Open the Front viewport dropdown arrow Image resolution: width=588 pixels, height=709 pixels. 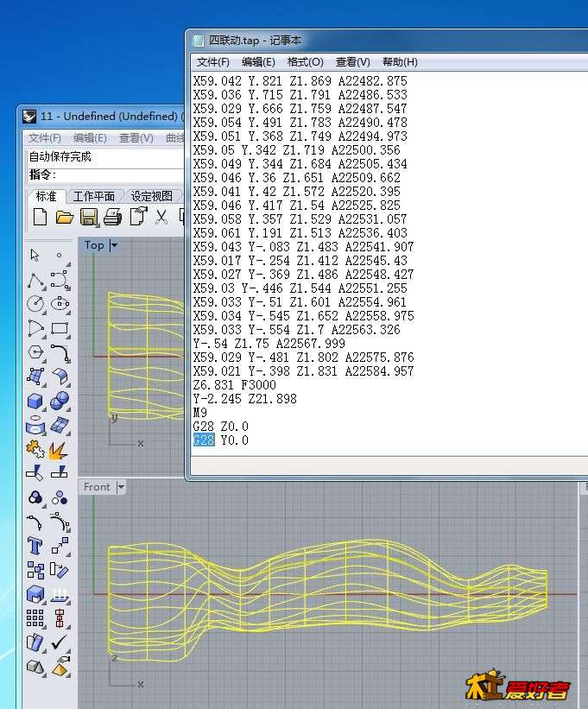click(x=121, y=487)
